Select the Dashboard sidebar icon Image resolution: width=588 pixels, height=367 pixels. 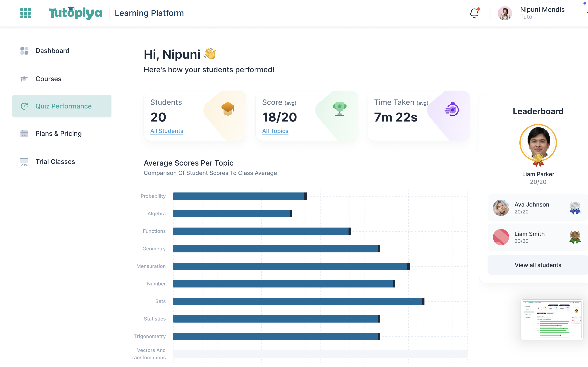click(x=24, y=51)
